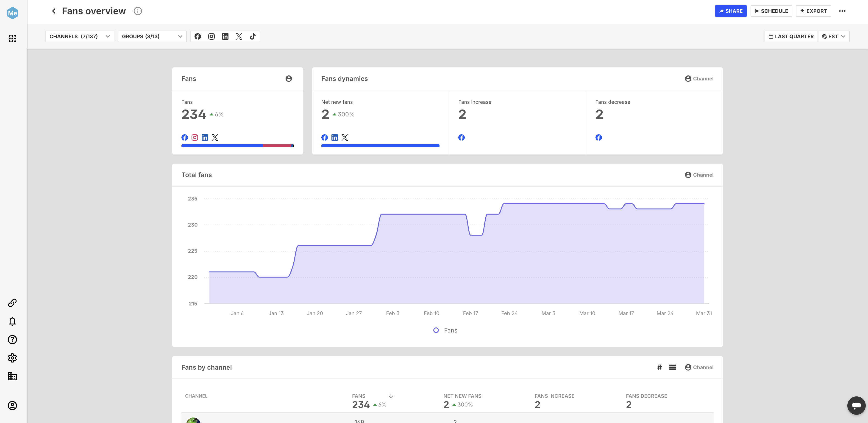Open the EST timezone dropdown
Image resolution: width=868 pixels, height=423 pixels.
pyautogui.click(x=834, y=36)
